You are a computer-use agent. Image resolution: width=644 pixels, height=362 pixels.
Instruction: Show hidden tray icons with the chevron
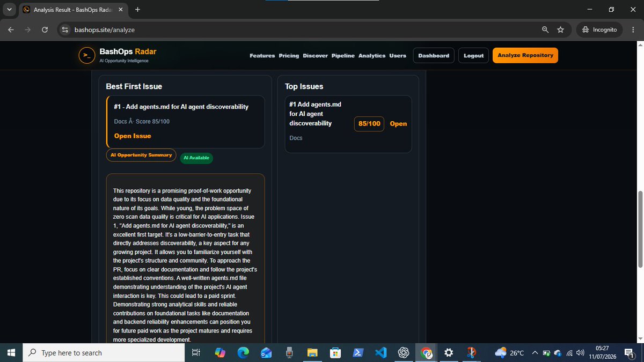click(535, 353)
